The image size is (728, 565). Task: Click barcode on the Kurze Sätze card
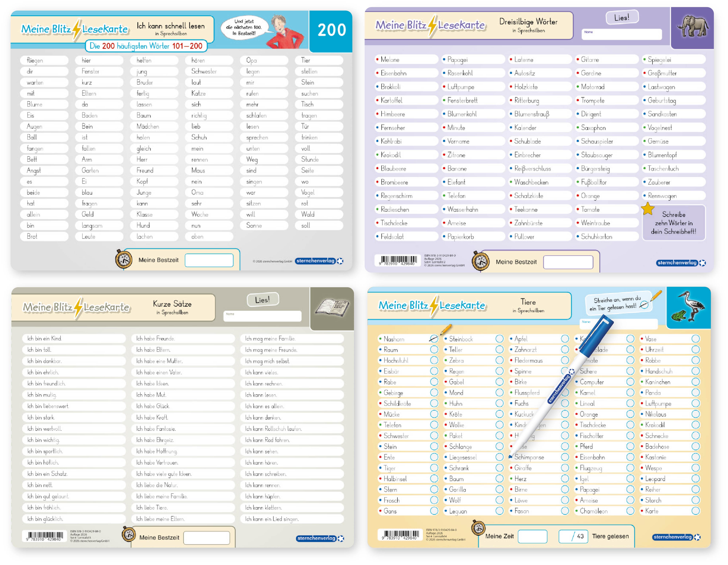click(44, 536)
